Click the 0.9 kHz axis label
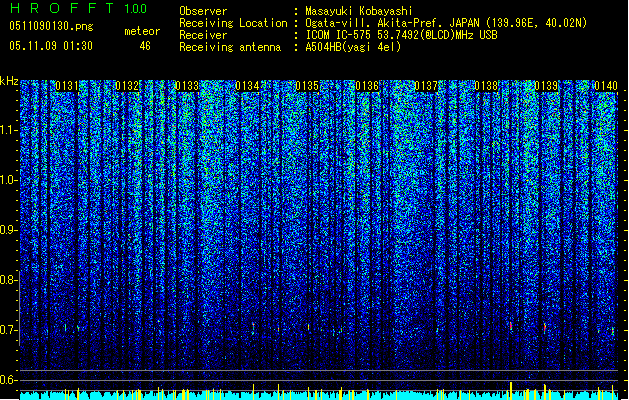Viewport: 629px width, 400px height. tap(8, 230)
